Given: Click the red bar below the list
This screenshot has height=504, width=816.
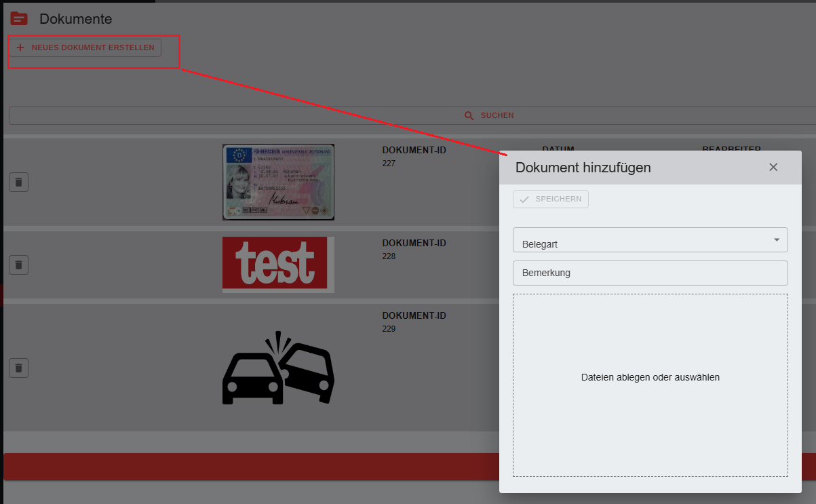Looking at the screenshot, I should [251, 467].
